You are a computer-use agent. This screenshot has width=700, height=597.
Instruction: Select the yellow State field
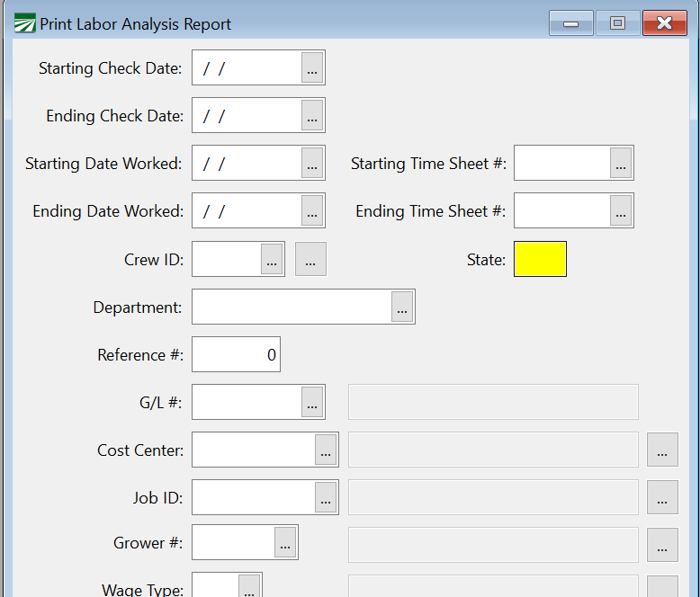coord(540,259)
